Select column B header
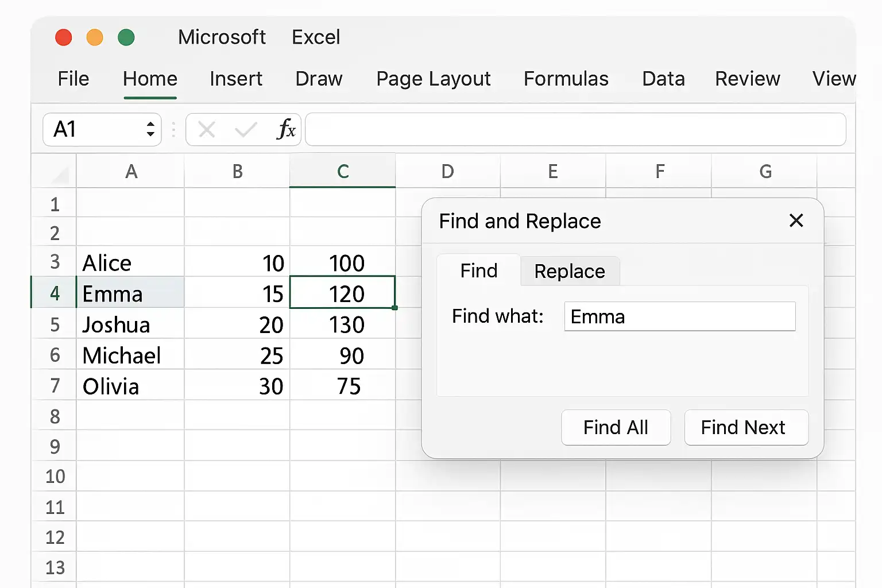The image size is (882, 588). (x=237, y=171)
